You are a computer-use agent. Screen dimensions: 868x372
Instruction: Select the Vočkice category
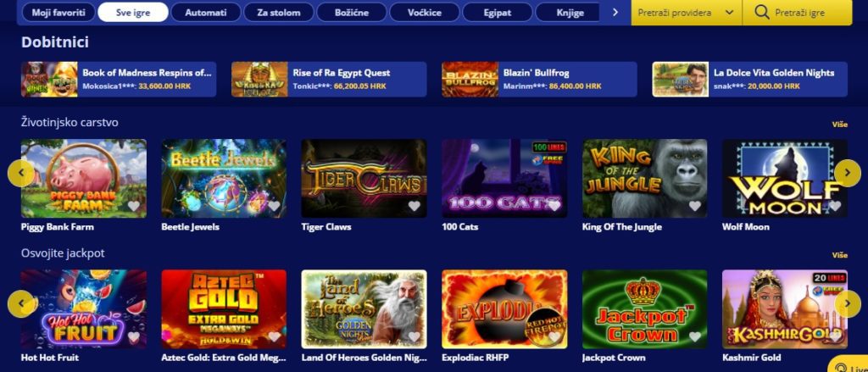point(425,12)
